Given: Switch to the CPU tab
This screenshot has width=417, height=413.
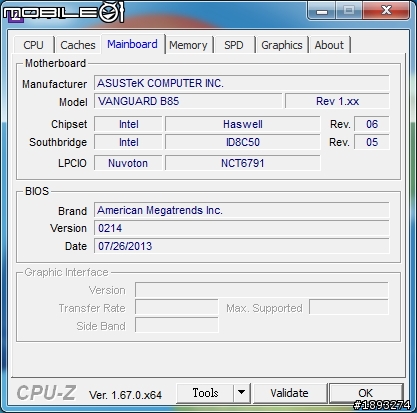Looking at the screenshot, I should click(x=34, y=45).
